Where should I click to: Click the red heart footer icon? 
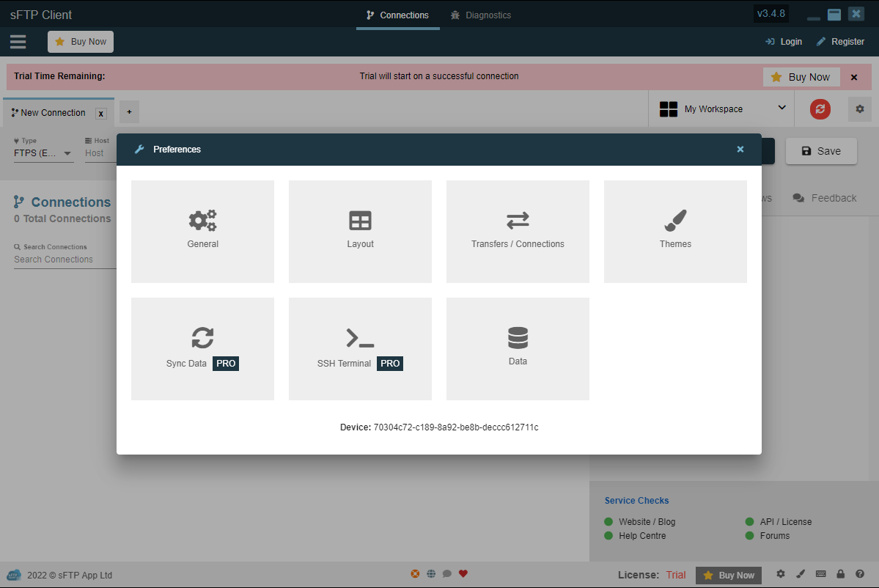463,573
